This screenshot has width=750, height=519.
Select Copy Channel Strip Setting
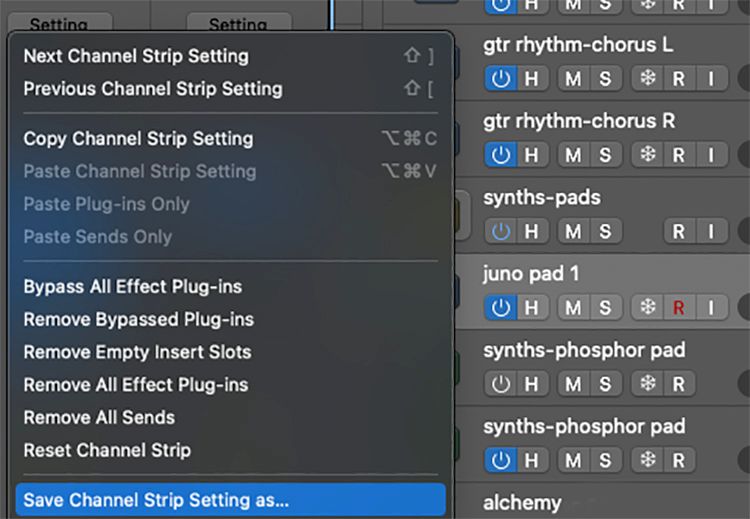coord(138,138)
